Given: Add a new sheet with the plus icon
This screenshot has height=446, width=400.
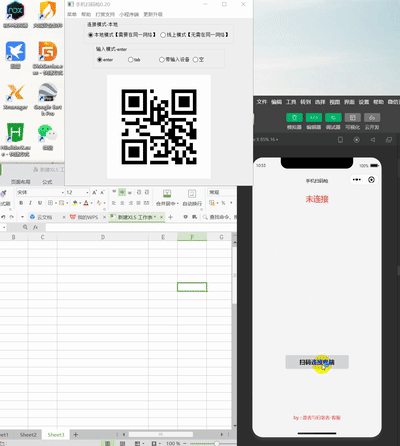Looking at the screenshot, I should pos(76,434).
